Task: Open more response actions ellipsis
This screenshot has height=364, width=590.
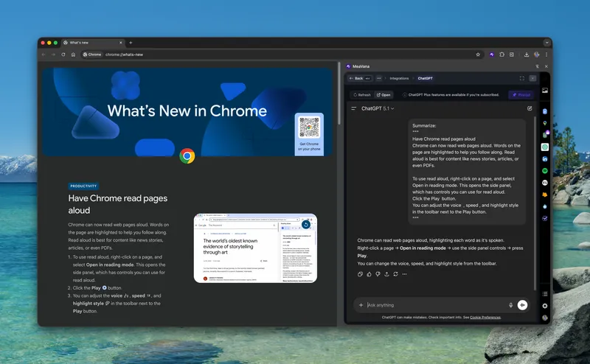Action: [404, 274]
